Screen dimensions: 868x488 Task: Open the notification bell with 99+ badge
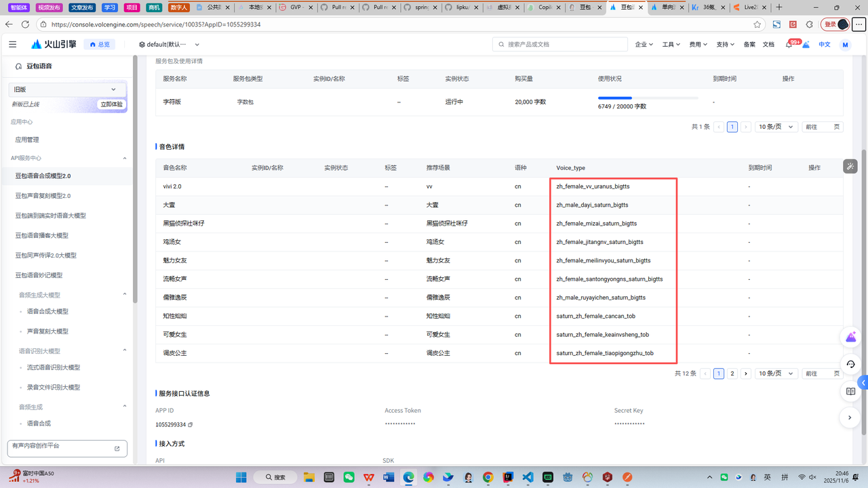pyautogui.click(x=789, y=44)
